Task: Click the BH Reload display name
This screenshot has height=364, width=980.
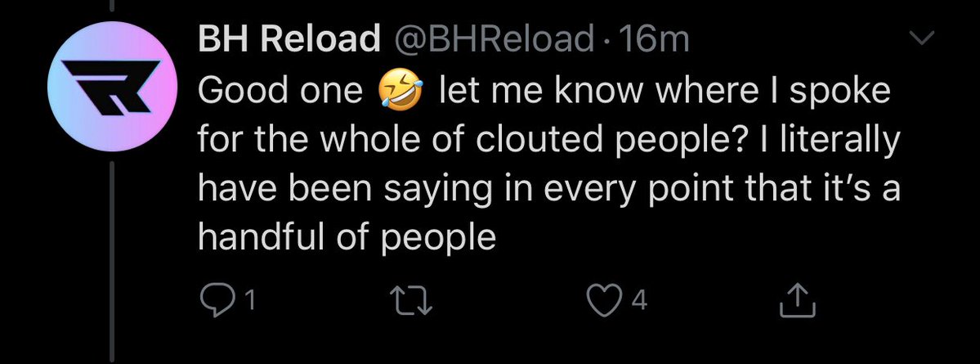Action: [289, 38]
